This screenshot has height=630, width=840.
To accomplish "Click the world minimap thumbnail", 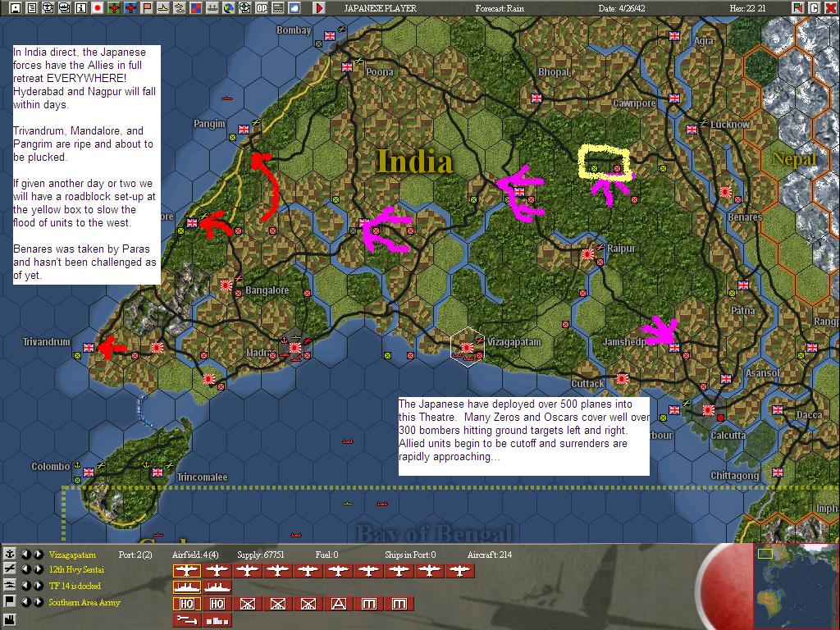I will tap(796, 586).
